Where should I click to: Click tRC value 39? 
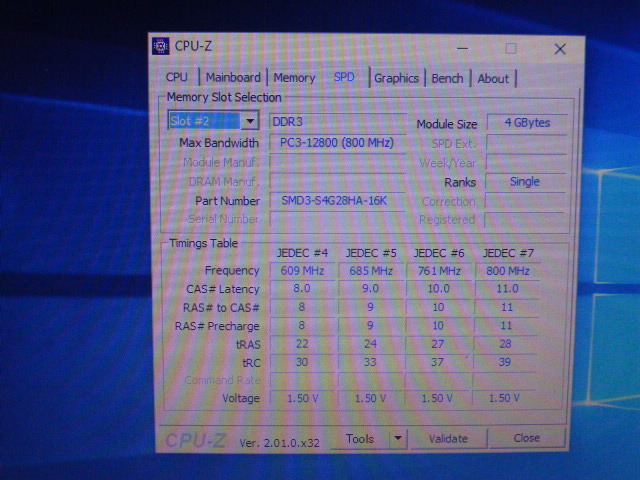click(505, 362)
